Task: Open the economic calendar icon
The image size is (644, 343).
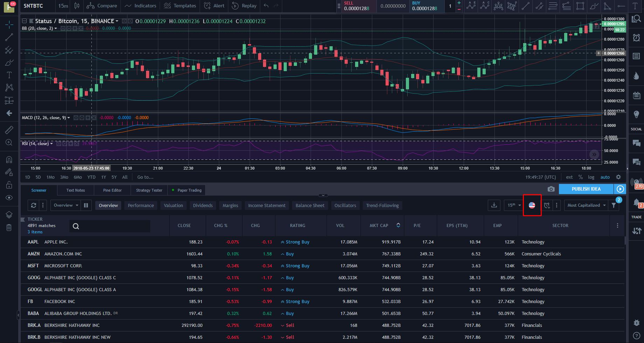Action: (636, 95)
